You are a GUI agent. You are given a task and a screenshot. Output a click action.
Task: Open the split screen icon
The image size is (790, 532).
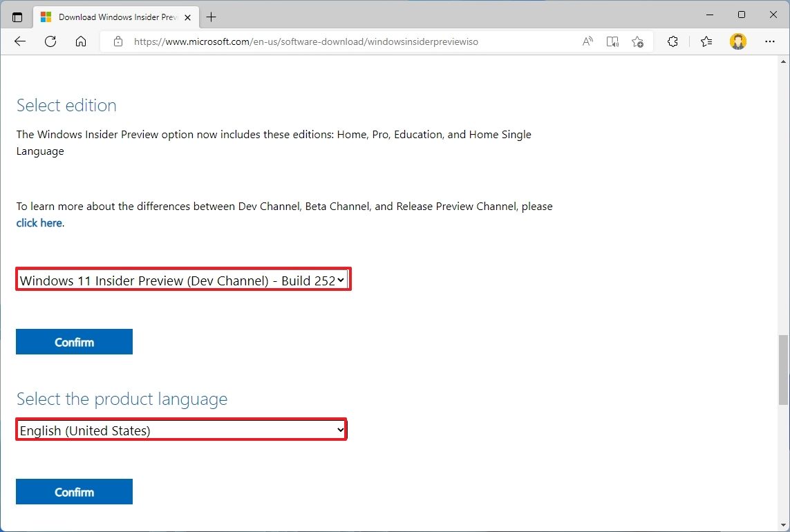click(x=612, y=41)
